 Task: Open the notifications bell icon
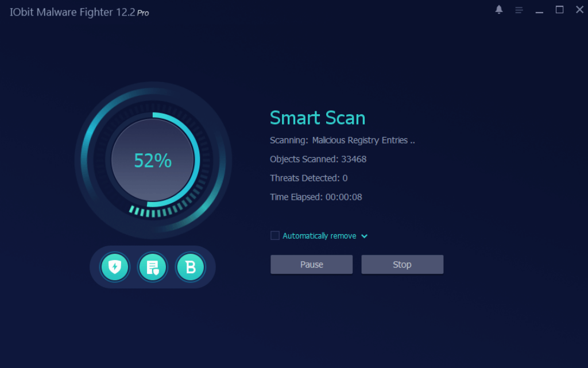tap(499, 10)
